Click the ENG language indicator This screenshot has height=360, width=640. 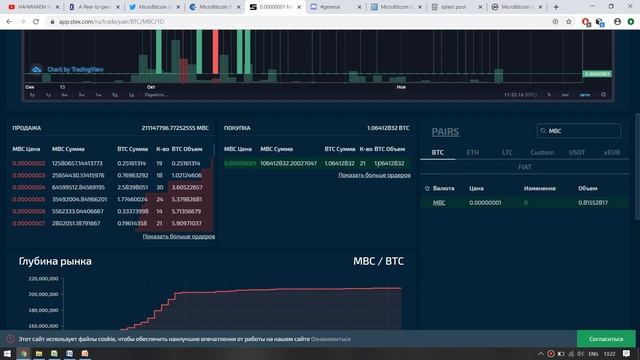(x=593, y=353)
